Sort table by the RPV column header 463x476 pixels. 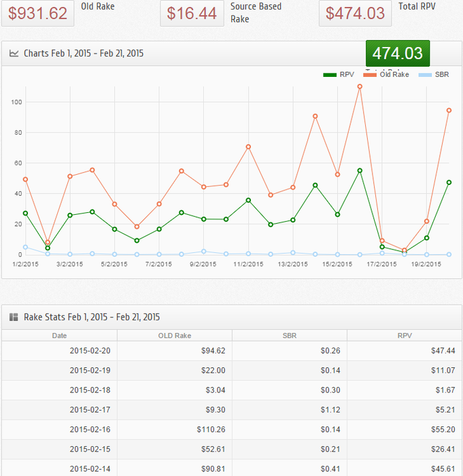405,335
